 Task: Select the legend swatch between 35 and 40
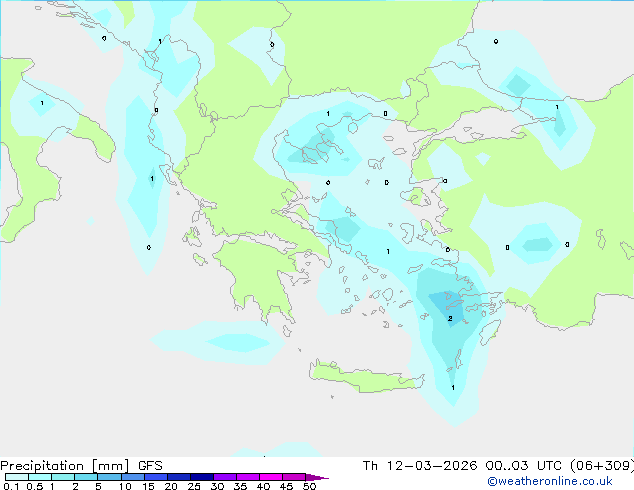point(248,477)
